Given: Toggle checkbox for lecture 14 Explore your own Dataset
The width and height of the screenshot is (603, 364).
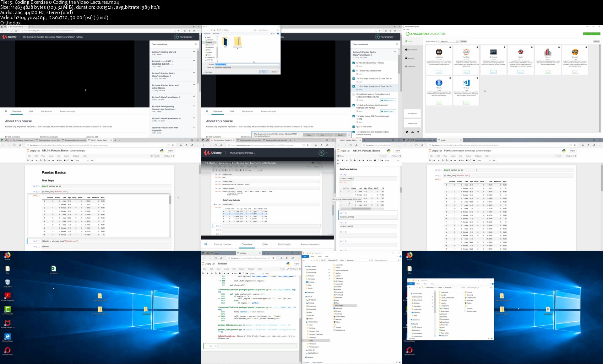Looking at the screenshot, I should [x=354, y=132].
